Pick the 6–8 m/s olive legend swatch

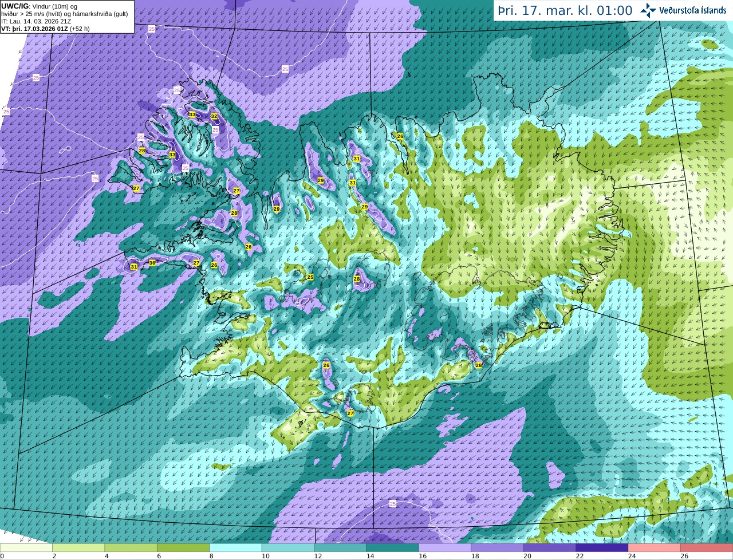183,547
